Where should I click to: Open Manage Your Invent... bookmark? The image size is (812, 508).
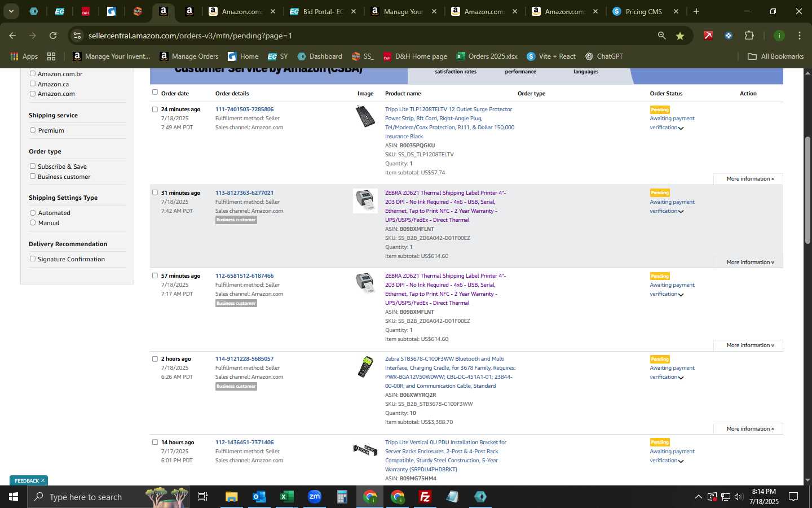point(112,56)
